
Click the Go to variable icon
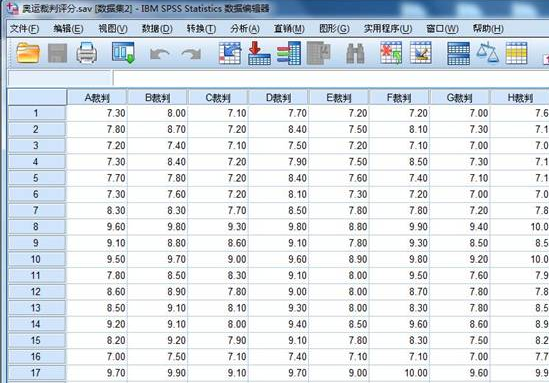259,53
